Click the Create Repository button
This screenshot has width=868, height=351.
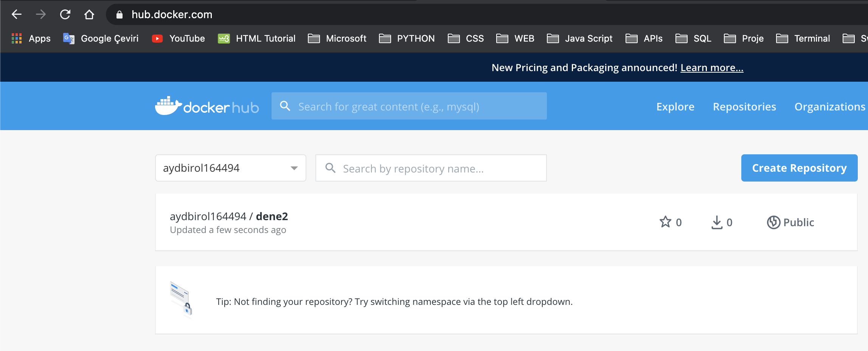click(799, 168)
